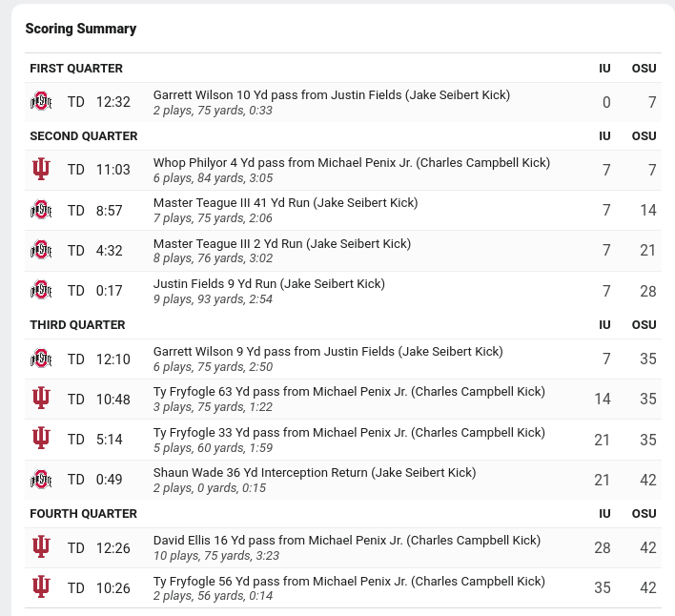Click Ohio State logo on 12:32 first quarter touchdown
Screen dimensions: 675x616
[x=41, y=102]
